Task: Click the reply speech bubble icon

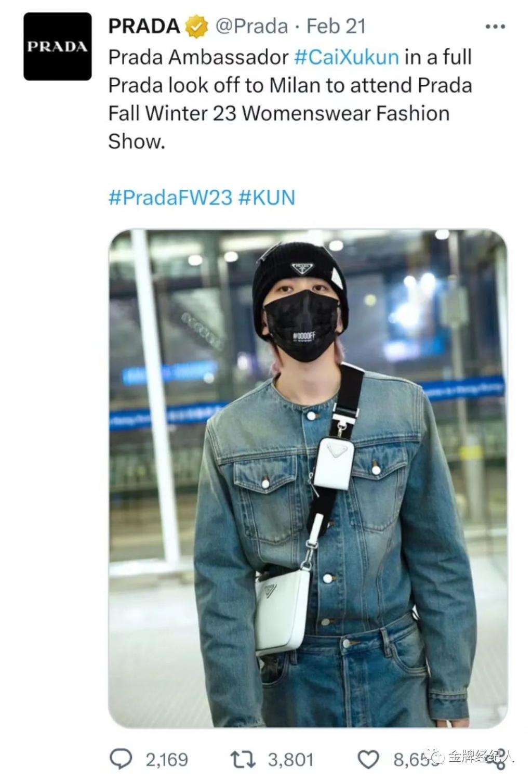Action: [122, 759]
